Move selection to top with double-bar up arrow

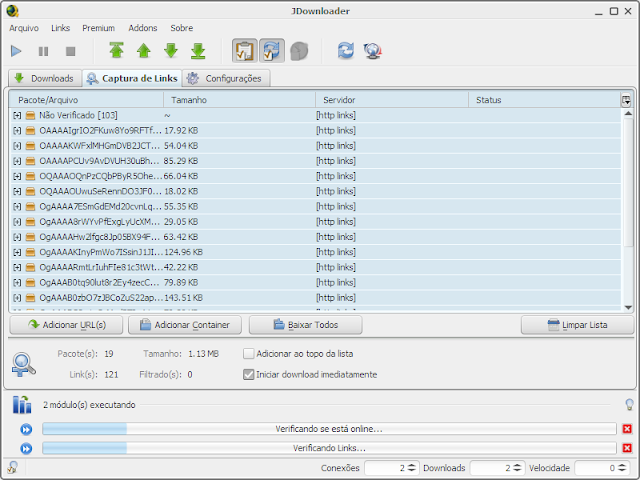point(116,51)
